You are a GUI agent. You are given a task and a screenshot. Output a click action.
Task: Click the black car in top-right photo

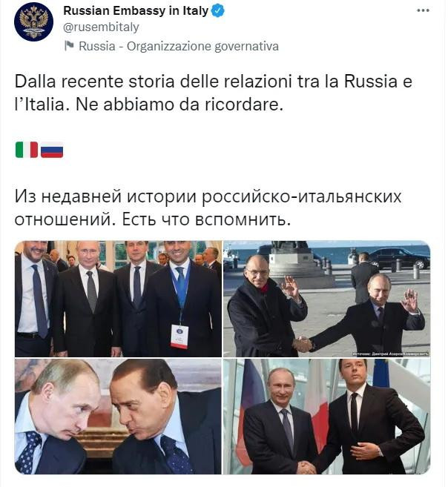click(x=400, y=257)
